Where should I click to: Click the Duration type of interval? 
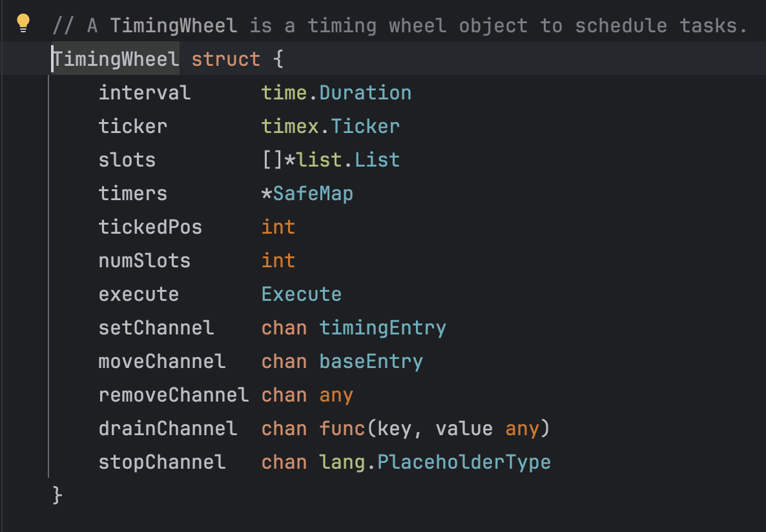(365, 93)
